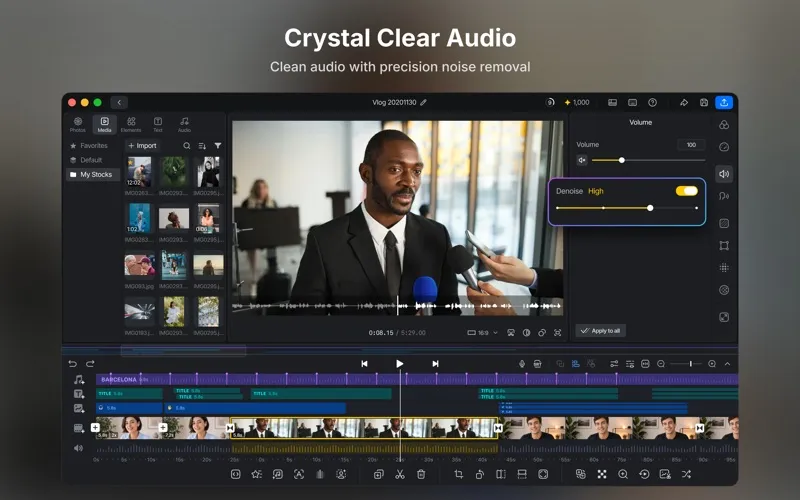
Task: Open the Audio tab
Action: [x=184, y=124]
